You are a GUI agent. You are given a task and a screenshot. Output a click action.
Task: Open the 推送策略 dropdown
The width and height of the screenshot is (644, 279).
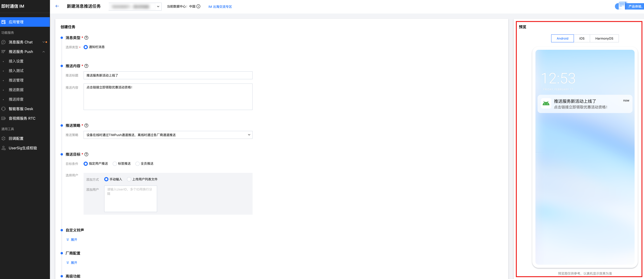pos(168,135)
